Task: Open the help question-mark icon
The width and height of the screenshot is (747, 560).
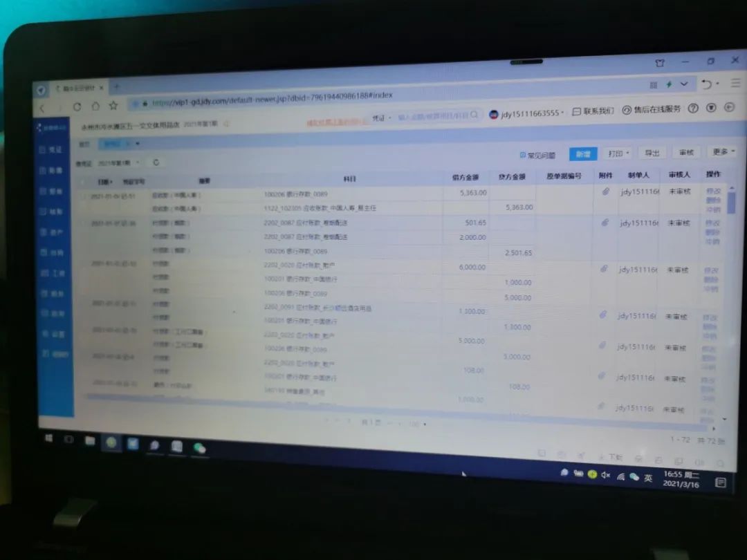Action: [693, 109]
